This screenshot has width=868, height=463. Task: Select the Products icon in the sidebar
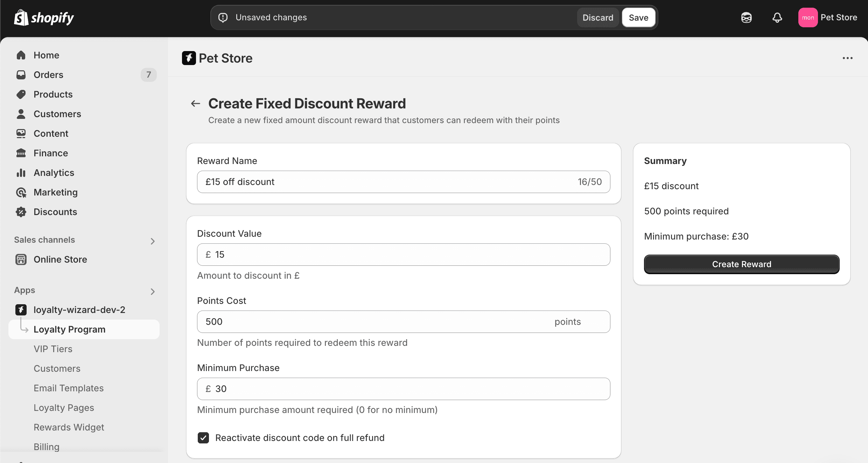tap(21, 94)
